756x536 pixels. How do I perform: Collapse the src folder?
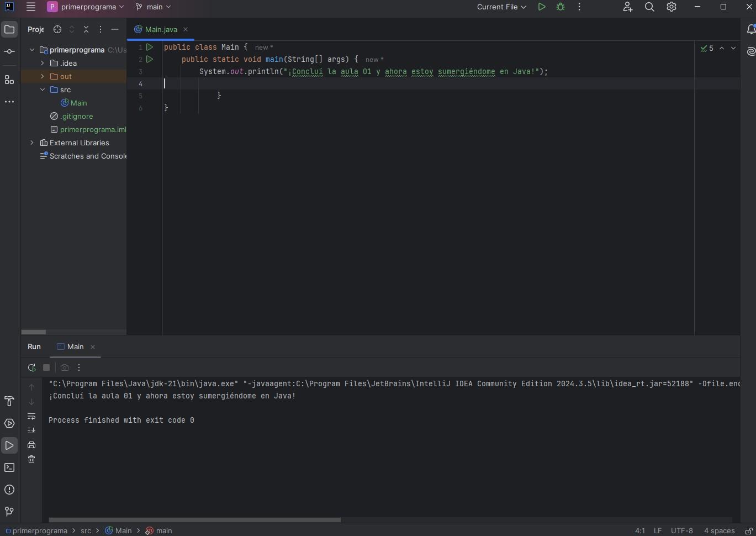(43, 90)
